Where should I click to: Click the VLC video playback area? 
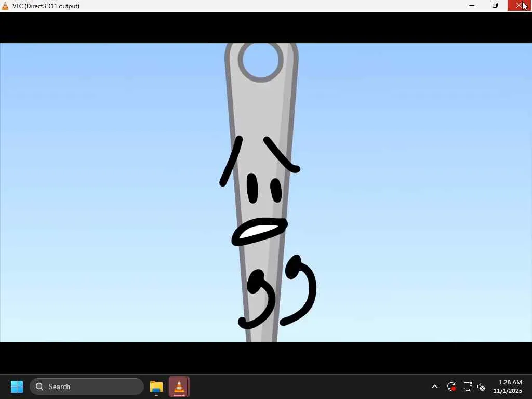pyautogui.click(x=266, y=193)
